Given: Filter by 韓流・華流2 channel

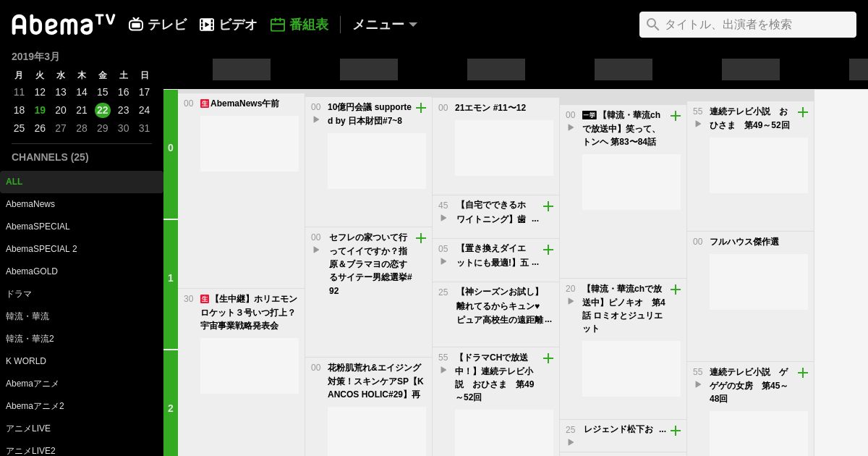Looking at the screenshot, I should (x=81, y=339).
